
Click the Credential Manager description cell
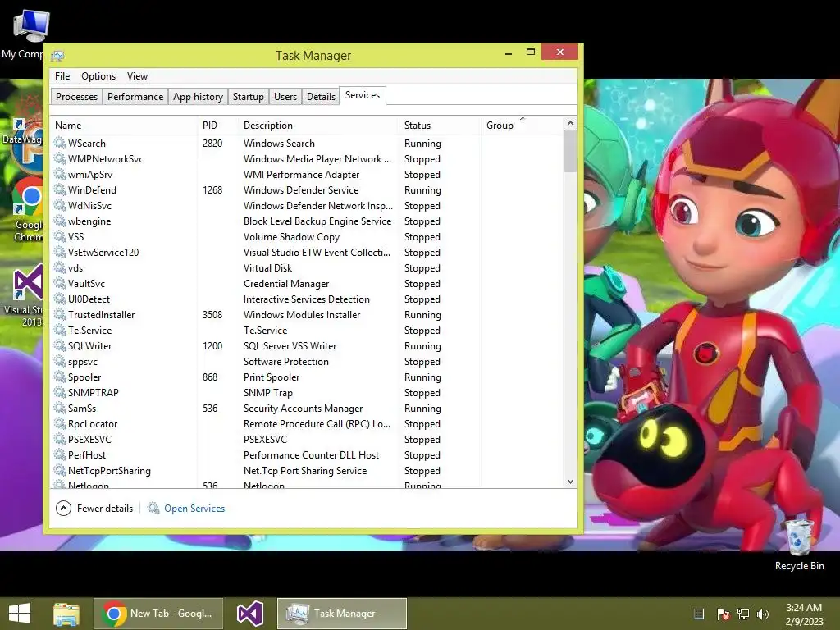(x=286, y=283)
